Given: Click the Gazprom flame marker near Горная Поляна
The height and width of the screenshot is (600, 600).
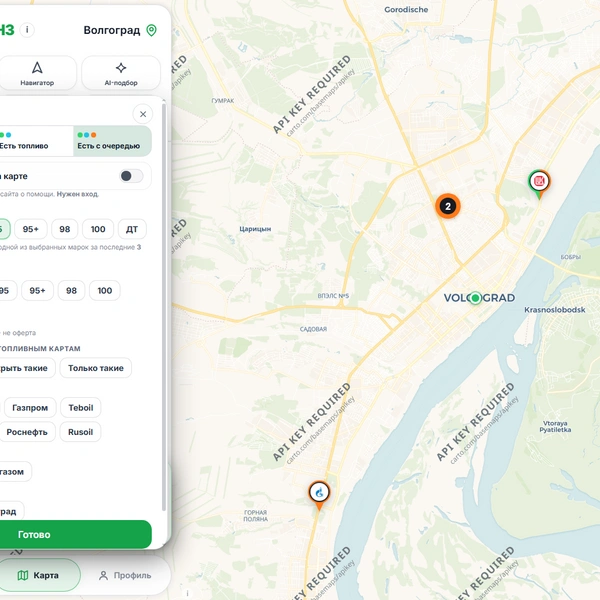Looking at the screenshot, I should coord(319,493).
